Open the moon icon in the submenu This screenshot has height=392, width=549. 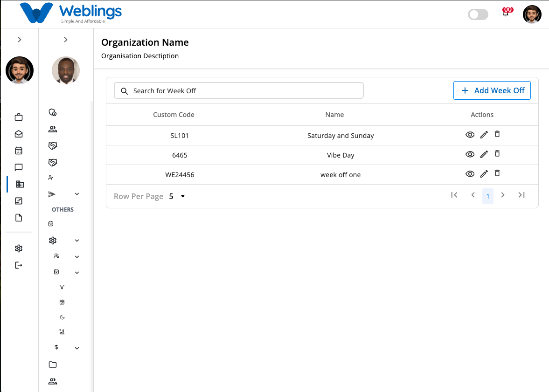[62, 317]
